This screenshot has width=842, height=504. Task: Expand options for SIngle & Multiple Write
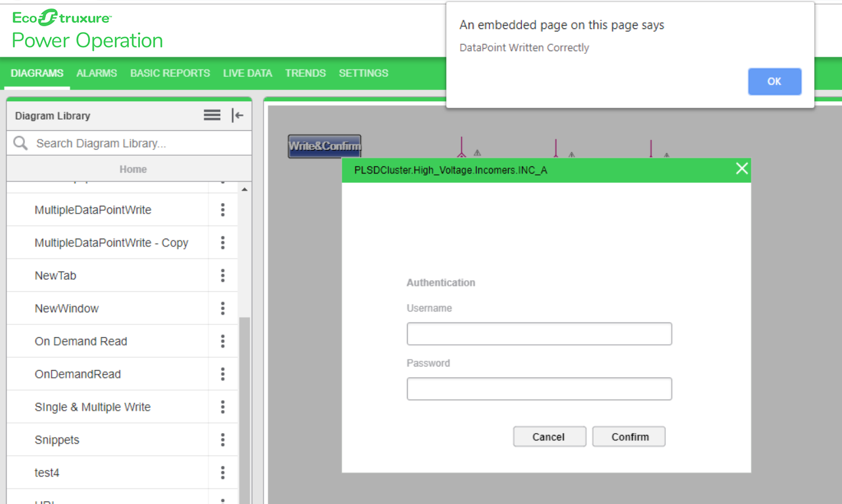(223, 407)
